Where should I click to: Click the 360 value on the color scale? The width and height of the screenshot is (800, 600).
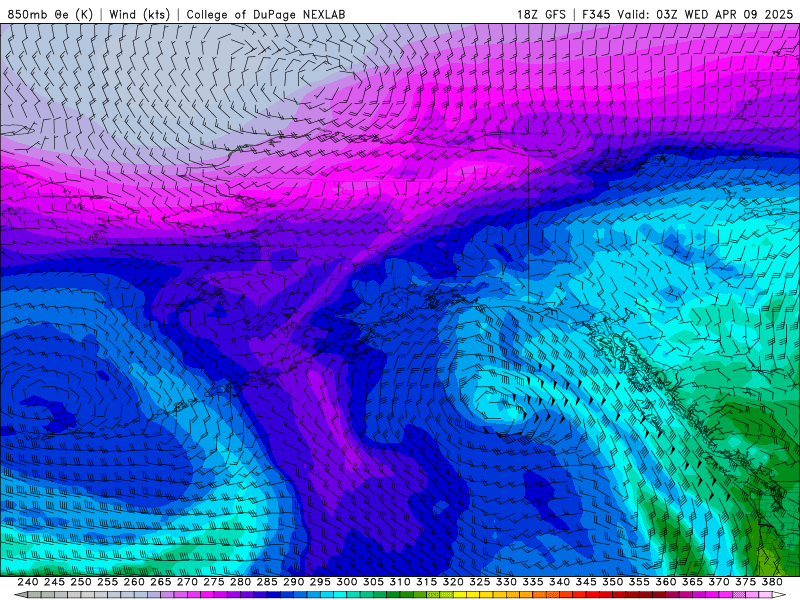click(666, 582)
